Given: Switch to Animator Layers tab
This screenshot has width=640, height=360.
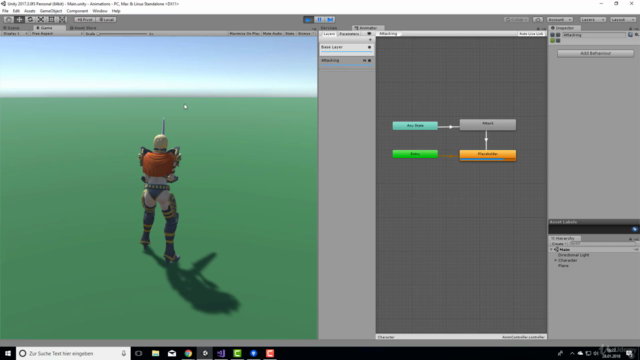Looking at the screenshot, I should pos(329,34).
